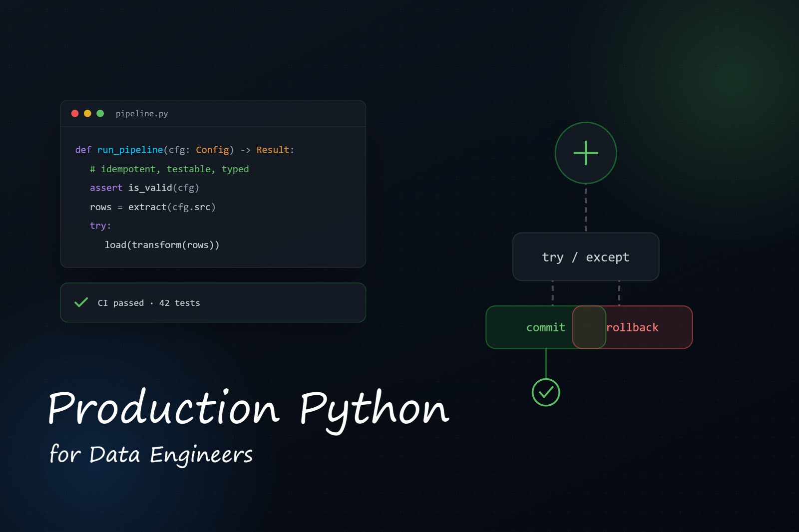Click the green maximize dot on pipeline.py window
The image size is (799, 532).
[x=100, y=113]
